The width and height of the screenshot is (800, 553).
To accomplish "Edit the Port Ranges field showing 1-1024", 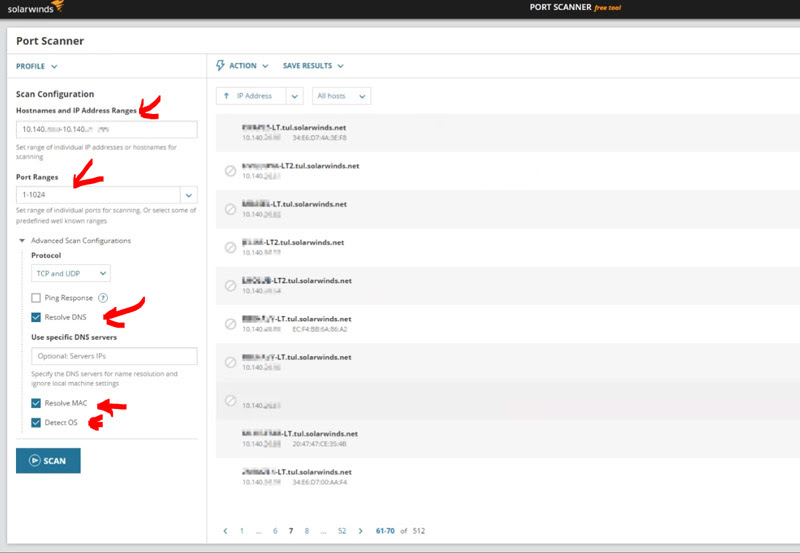I will (98, 195).
